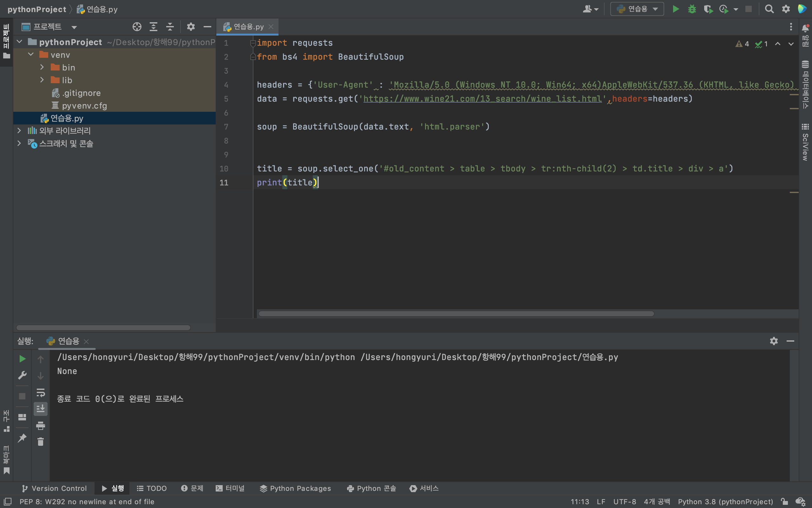Click the project panel horizontal scrollbar

103,328
